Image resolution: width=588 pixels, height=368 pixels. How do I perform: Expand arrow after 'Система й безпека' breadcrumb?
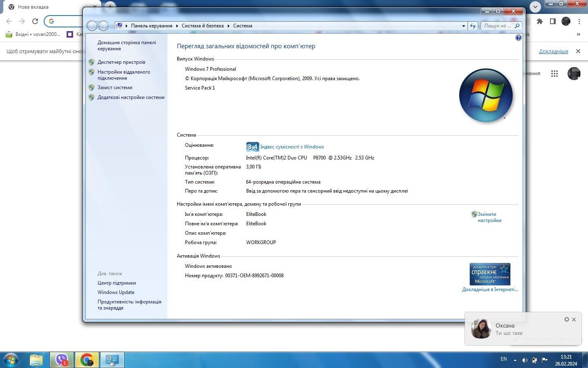229,26
